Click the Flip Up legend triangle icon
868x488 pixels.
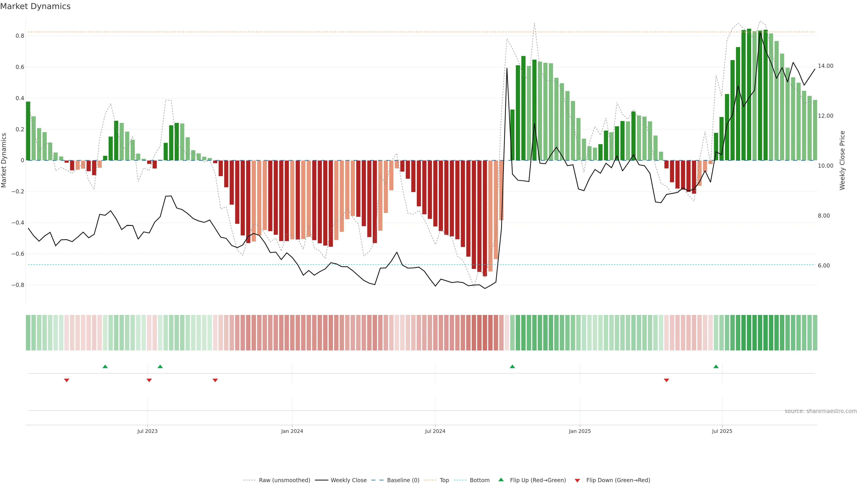click(x=501, y=480)
